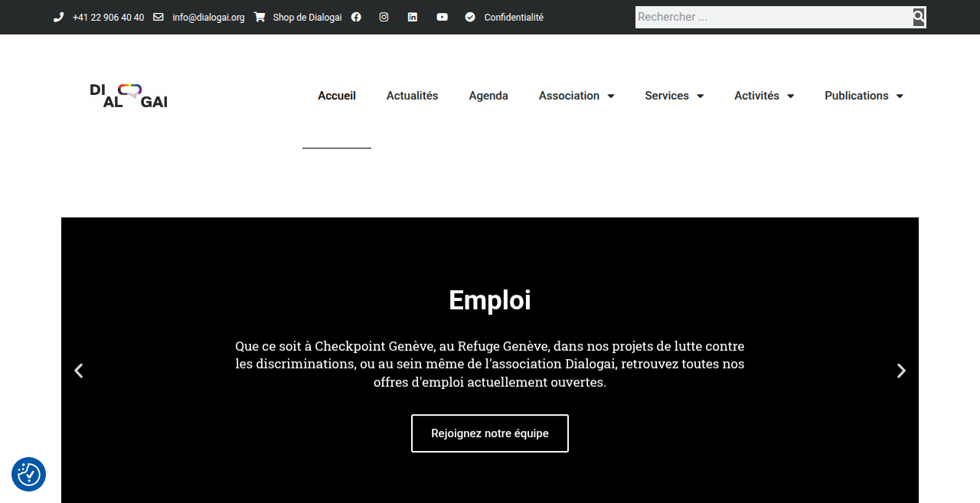The height and width of the screenshot is (503, 980).
Task: Click the envelope email icon
Action: point(158,17)
